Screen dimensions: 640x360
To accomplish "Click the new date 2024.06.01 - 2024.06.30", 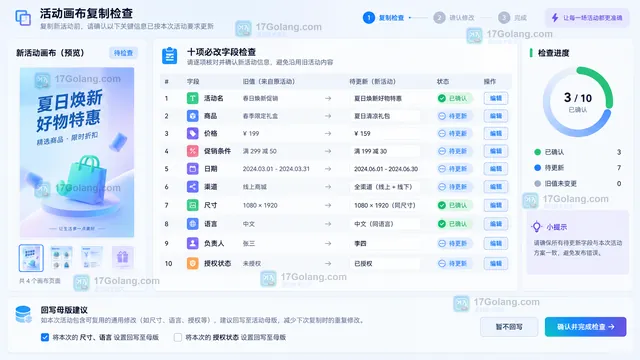I will 386,169.
